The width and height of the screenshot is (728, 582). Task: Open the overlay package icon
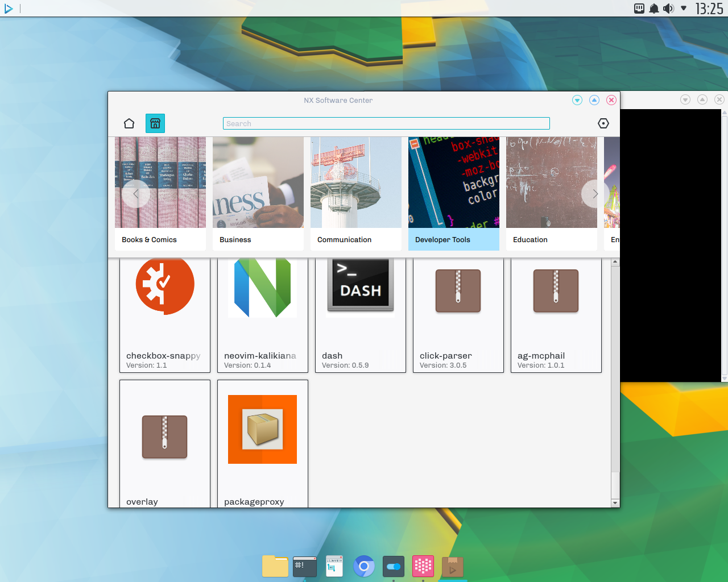click(x=165, y=436)
